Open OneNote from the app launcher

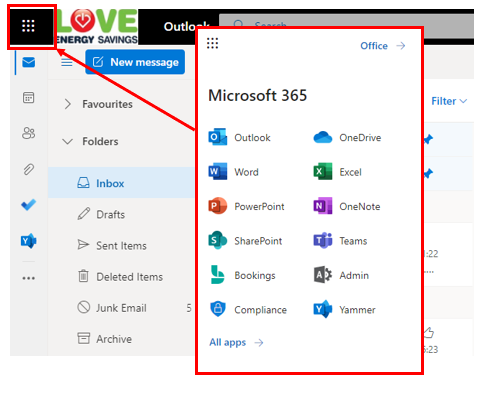click(x=347, y=206)
